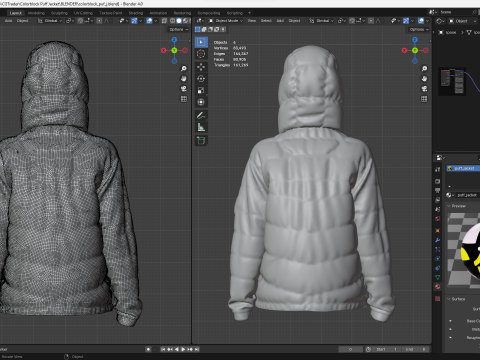Select the Annotate tool
This screenshot has height=360, width=480.
(201, 115)
